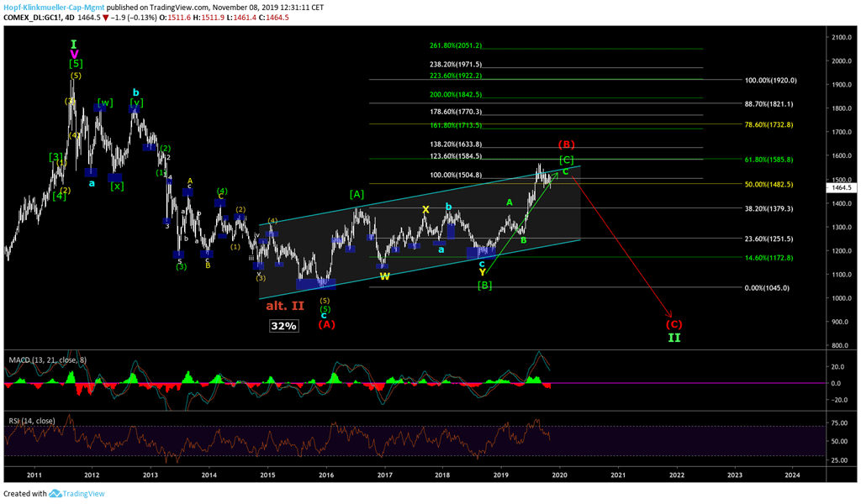Select the green [B] wave label
The width and height of the screenshot is (861, 504).
tap(485, 285)
